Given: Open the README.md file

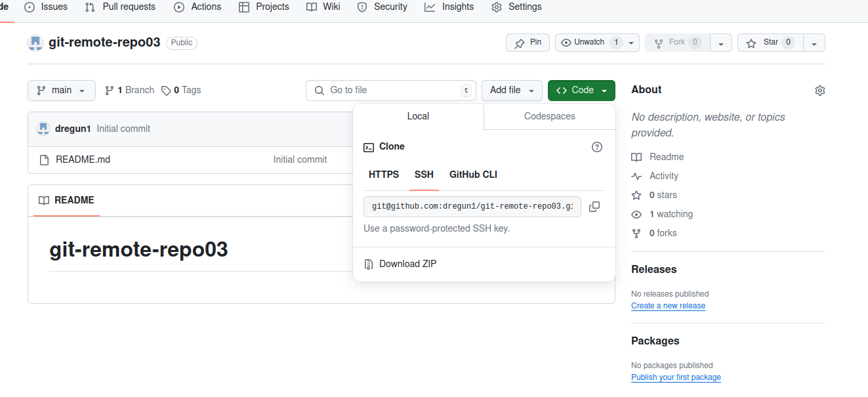Looking at the screenshot, I should pos(83,159).
